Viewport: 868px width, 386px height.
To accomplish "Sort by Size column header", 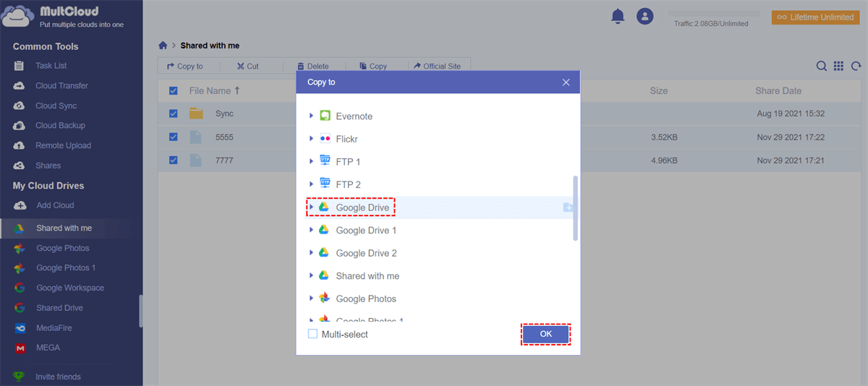I will [x=659, y=91].
